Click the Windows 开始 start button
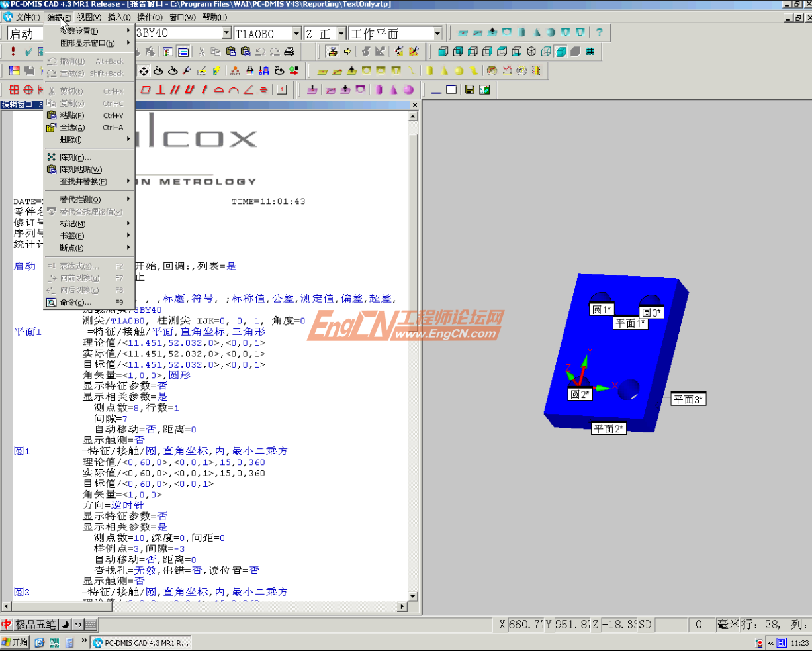The image size is (812, 651). coord(15,642)
